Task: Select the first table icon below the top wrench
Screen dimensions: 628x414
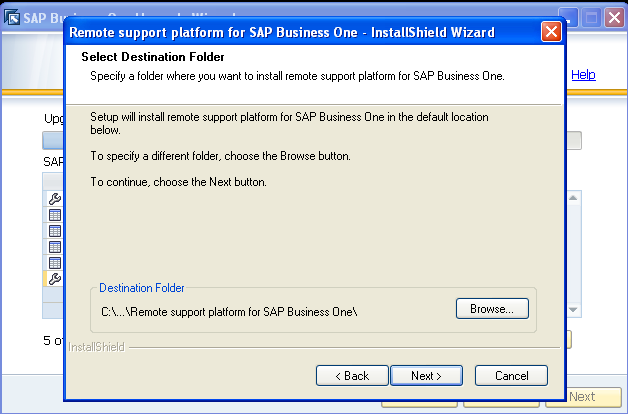Action: [x=55, y=215]
